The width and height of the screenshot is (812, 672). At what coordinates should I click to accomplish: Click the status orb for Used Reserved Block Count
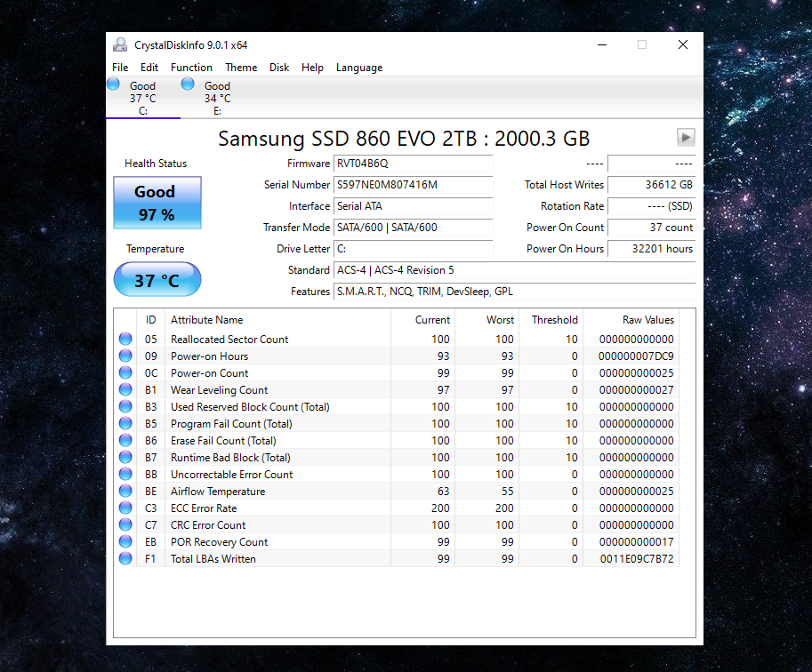pos(125,406)
